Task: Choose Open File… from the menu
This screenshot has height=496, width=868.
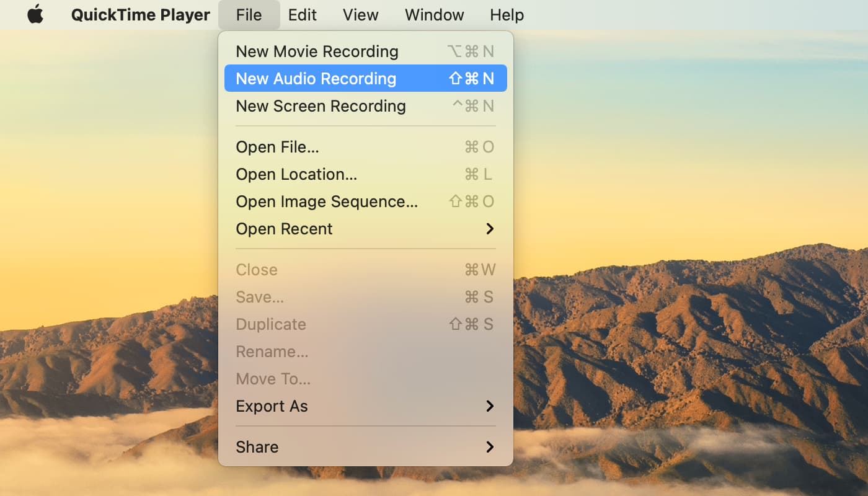Action: tap(366, 147)
